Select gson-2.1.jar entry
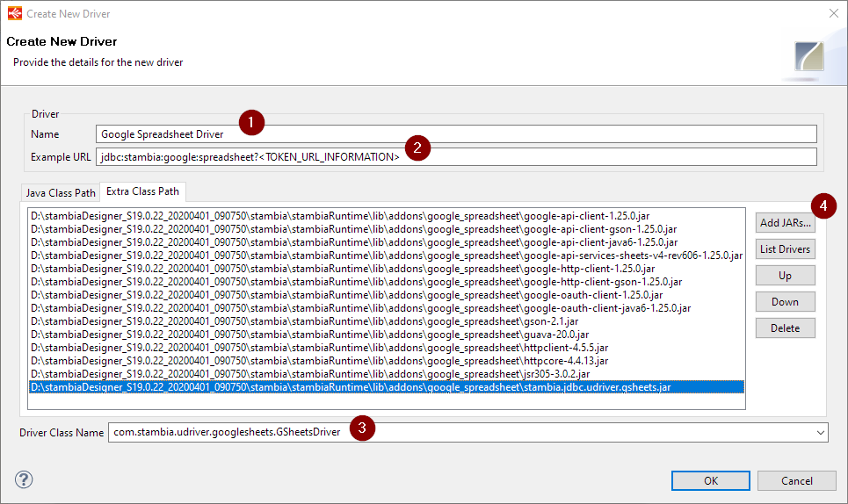This screenshot has height=504, width=848. [x=386, y=320]
